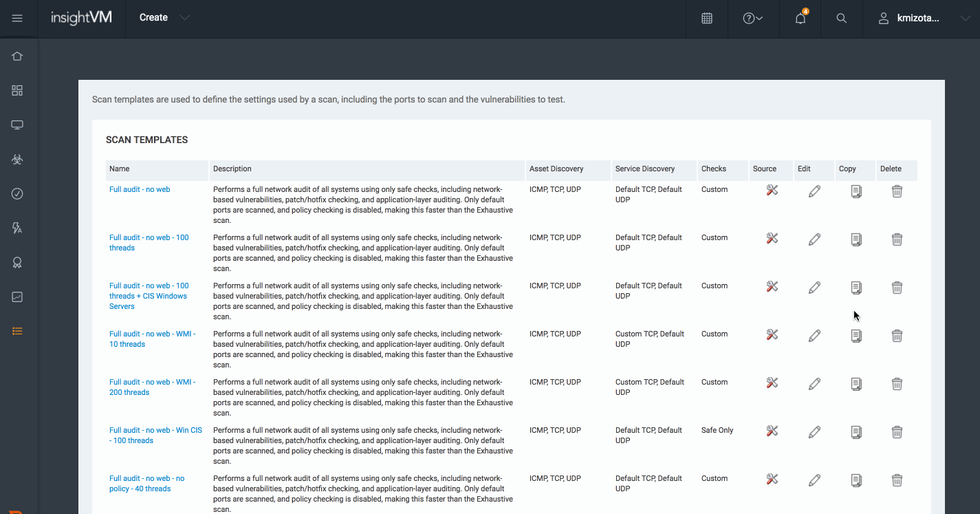Open the notifications bell
The width and height of the screenshot is (980, 514).
tap(800, 19)
